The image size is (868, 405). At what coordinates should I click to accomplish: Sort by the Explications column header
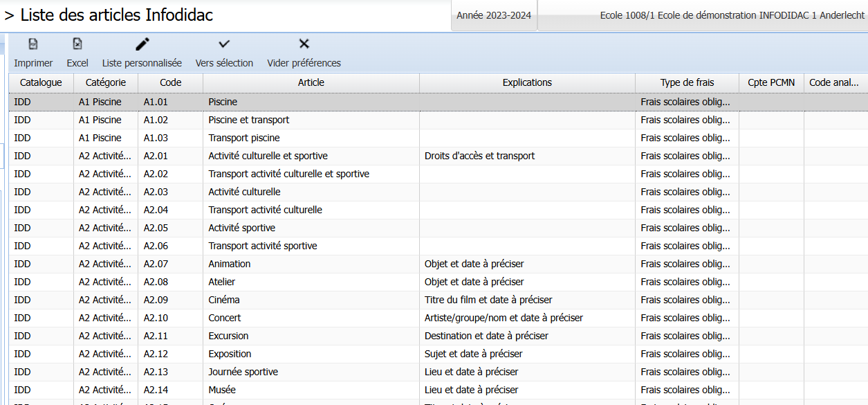[x=527, y=82]
